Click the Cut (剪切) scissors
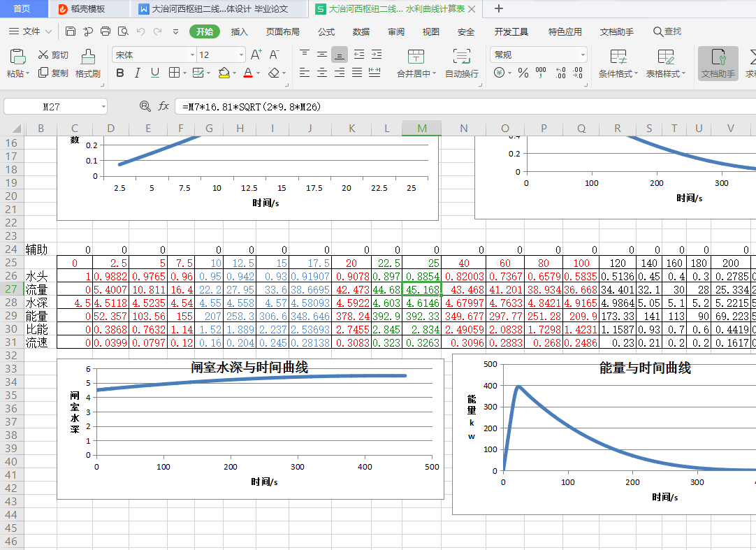 click(x=43, y=55)
